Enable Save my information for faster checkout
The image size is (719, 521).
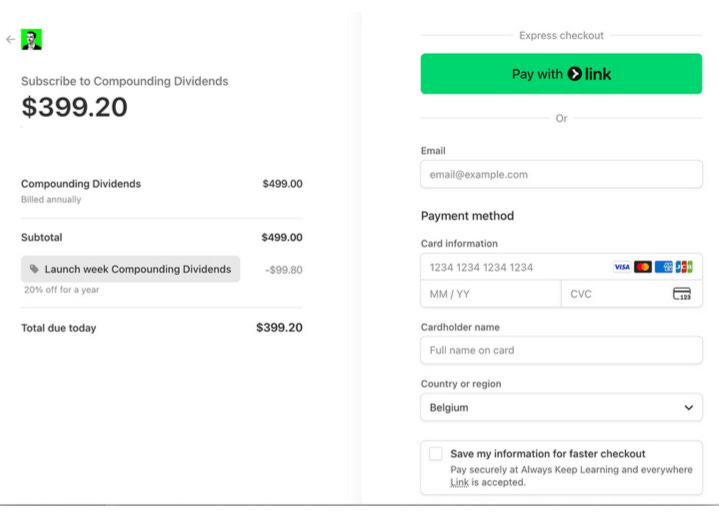pyautogui.click(x=436, y=454)
